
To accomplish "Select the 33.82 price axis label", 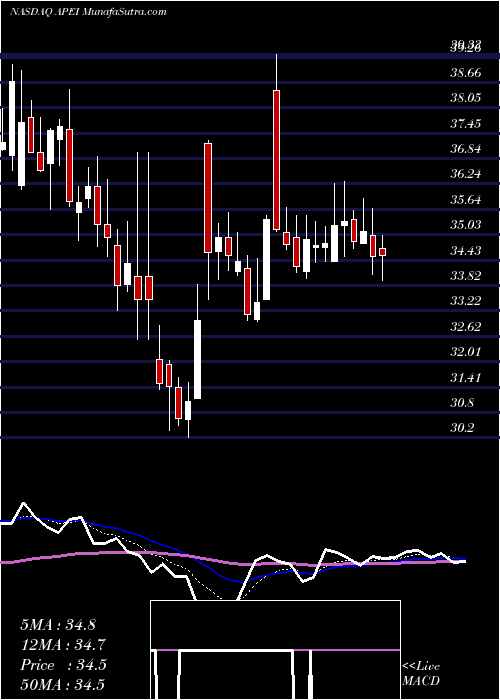I will tap(466, 276).
